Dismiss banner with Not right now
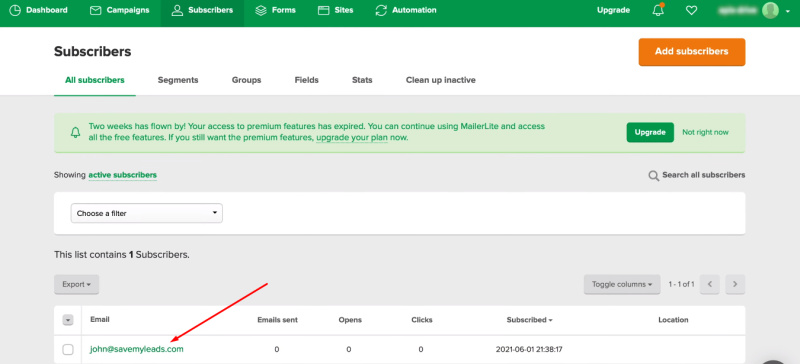The height and width of the screenshot is (364, 800). [x=705, y=132]
